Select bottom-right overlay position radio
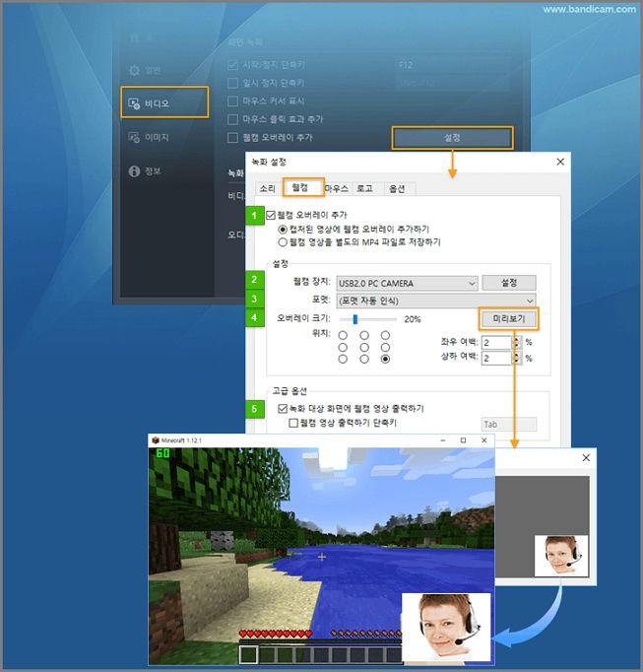This screenshot has width=643, height=672. (x=386, y=359)
